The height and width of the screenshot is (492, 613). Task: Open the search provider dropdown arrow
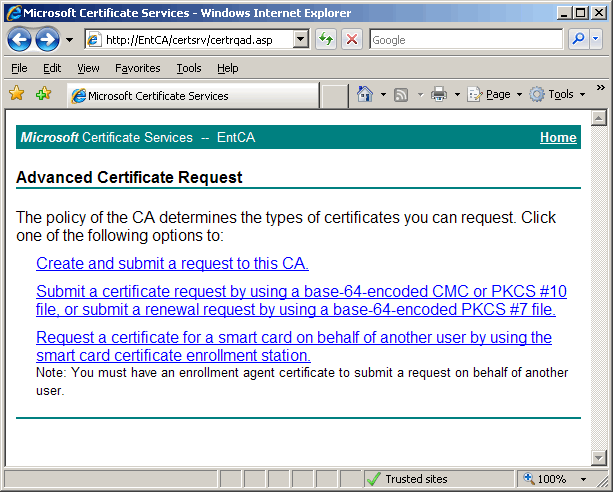click(596, 39)
